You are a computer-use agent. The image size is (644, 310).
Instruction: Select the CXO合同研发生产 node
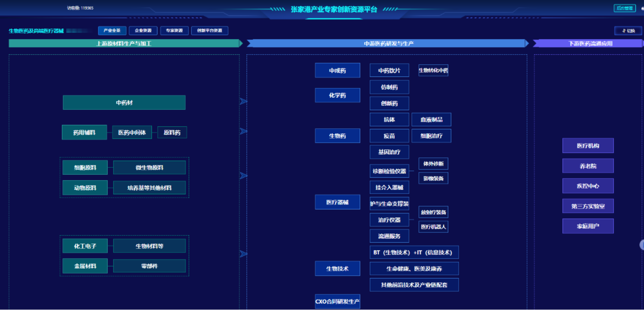tap(337, 301)
